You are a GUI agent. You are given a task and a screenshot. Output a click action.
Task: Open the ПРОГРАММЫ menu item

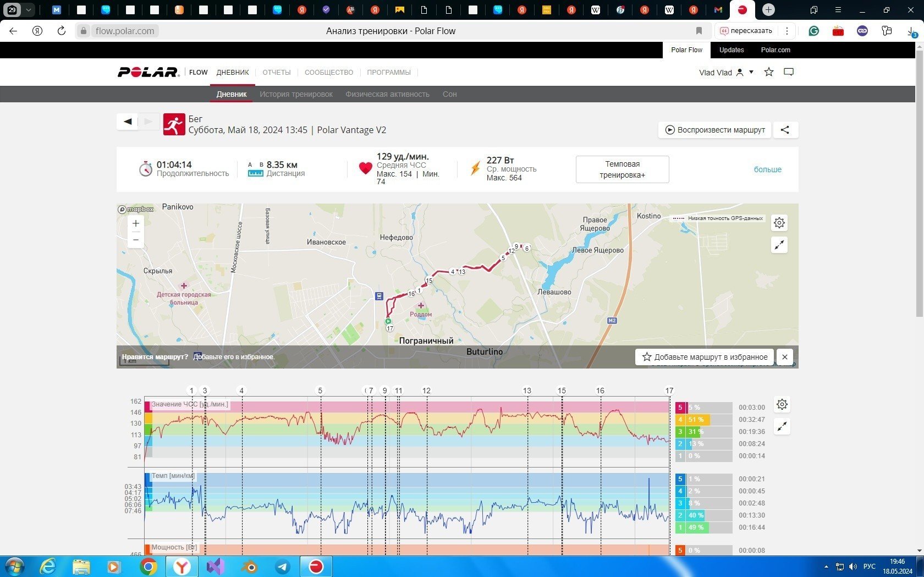[x=389, y=73]
